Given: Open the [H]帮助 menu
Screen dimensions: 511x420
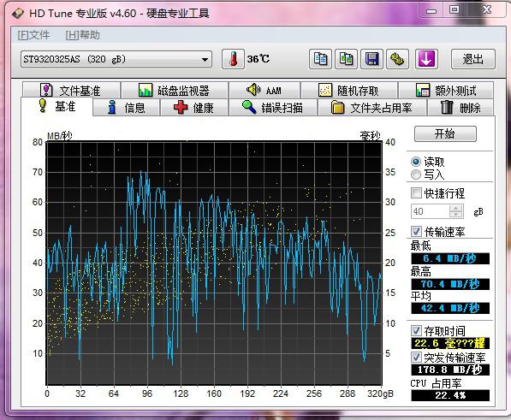Looking at the screenshot, I should (83, 35).
